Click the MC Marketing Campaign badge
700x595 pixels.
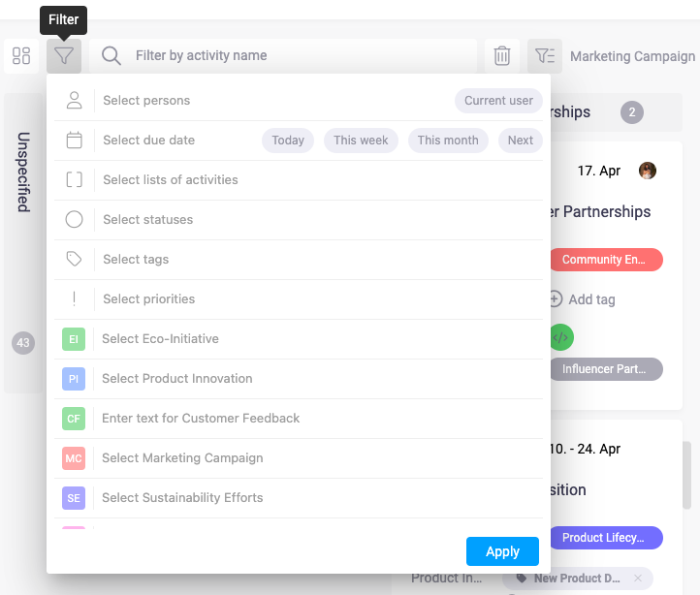[x=74, y=458]
